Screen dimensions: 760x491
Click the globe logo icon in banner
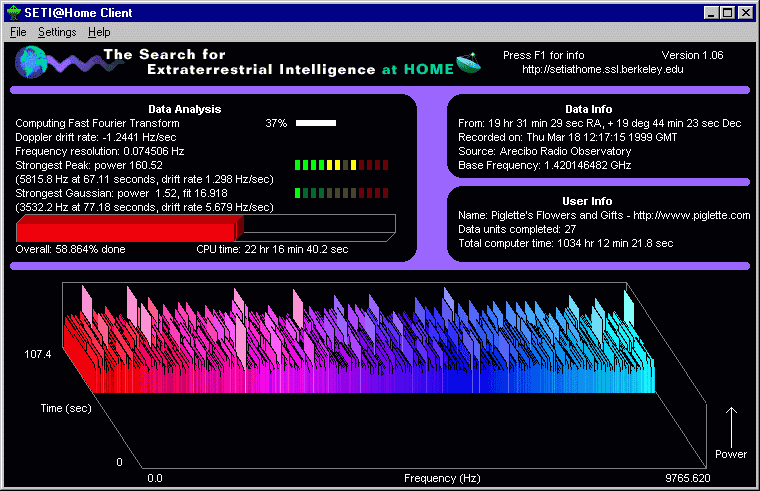click(31, 62)
